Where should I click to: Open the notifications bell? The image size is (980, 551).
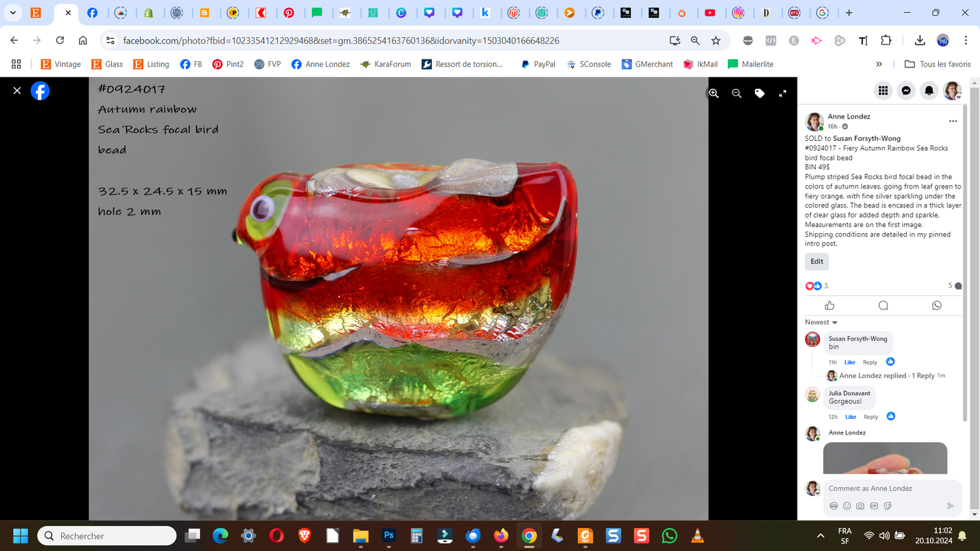pyautogui.click(x=929, y=90)
